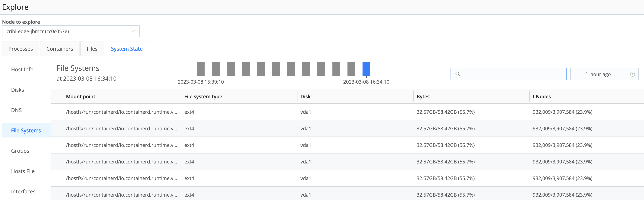Select the System State tab
The height and width of the screenshot is (200, 644).
click(x=127, y=49)
